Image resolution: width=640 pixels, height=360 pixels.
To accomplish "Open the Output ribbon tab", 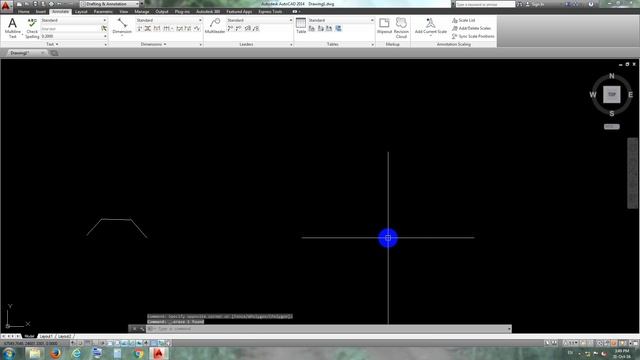I will [x=162, y=11].
